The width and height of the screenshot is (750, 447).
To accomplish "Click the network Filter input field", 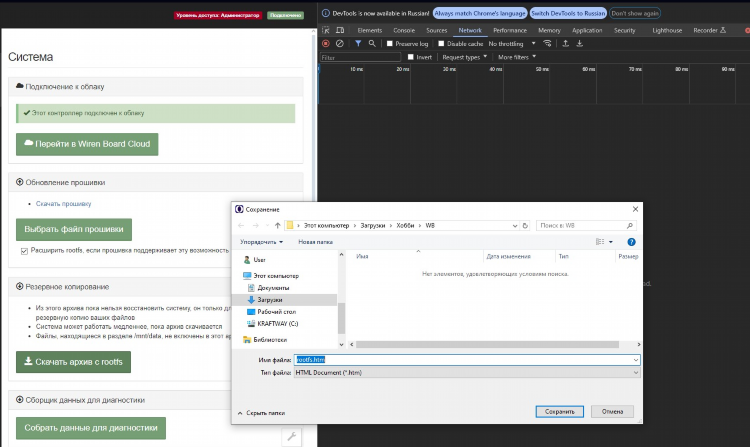I will pyautogui.click(x=360, y=57).
